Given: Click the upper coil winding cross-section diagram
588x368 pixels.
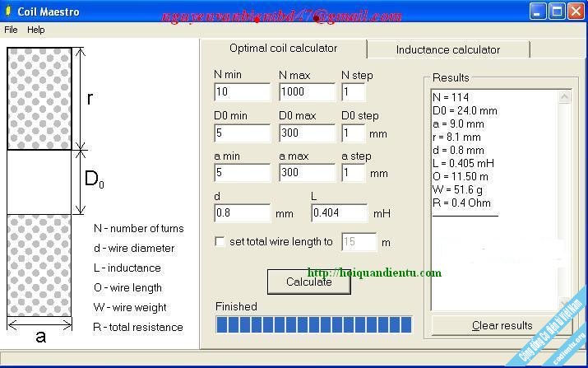Looking at the screenshot, I should [x=39, y=99].
